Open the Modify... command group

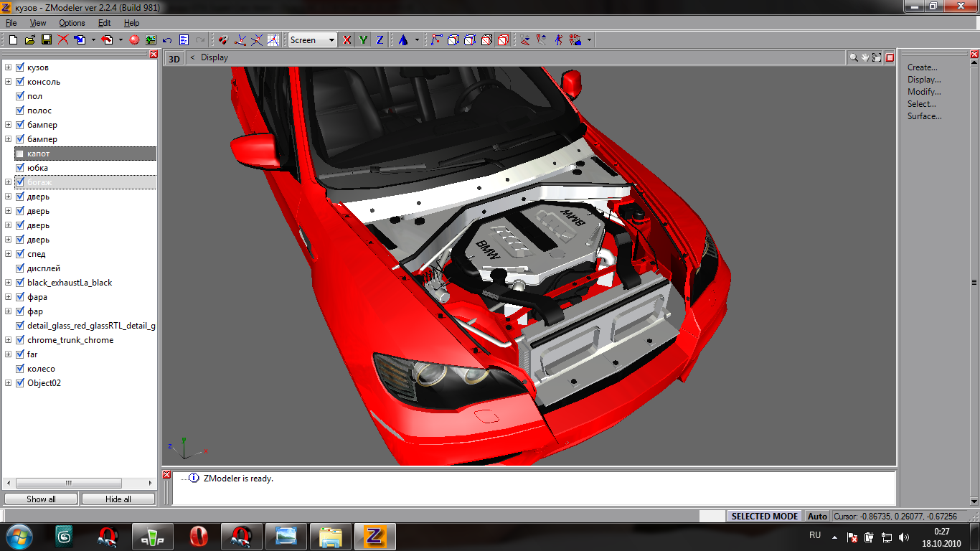point(924,92)
